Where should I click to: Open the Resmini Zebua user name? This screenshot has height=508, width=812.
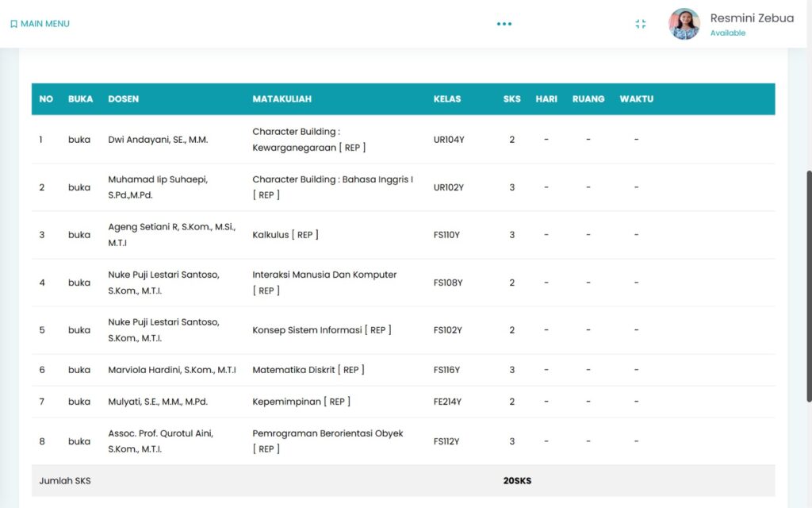click(x=752, y=18)
